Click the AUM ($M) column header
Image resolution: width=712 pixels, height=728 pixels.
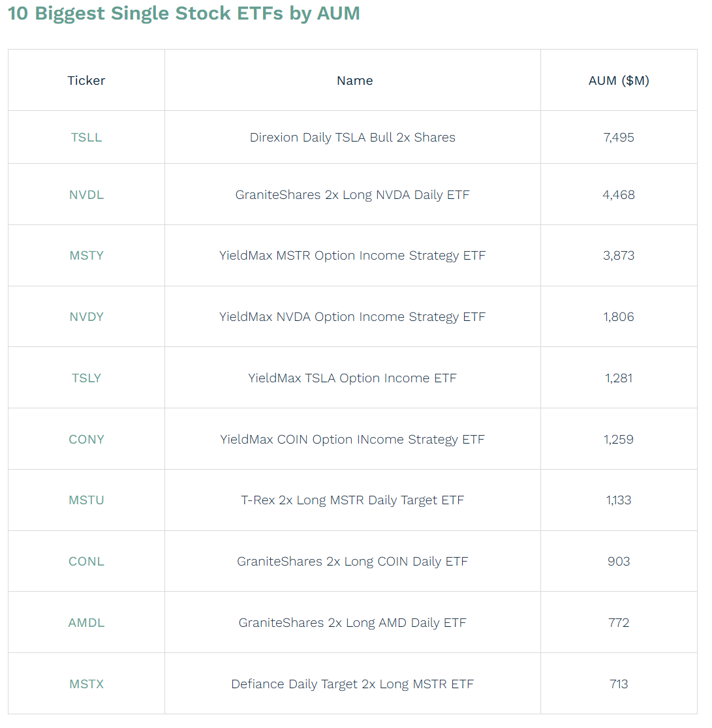(619, 81)
